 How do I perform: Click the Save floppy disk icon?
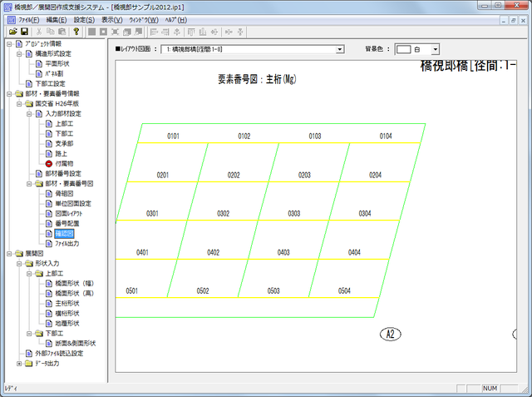22,32
